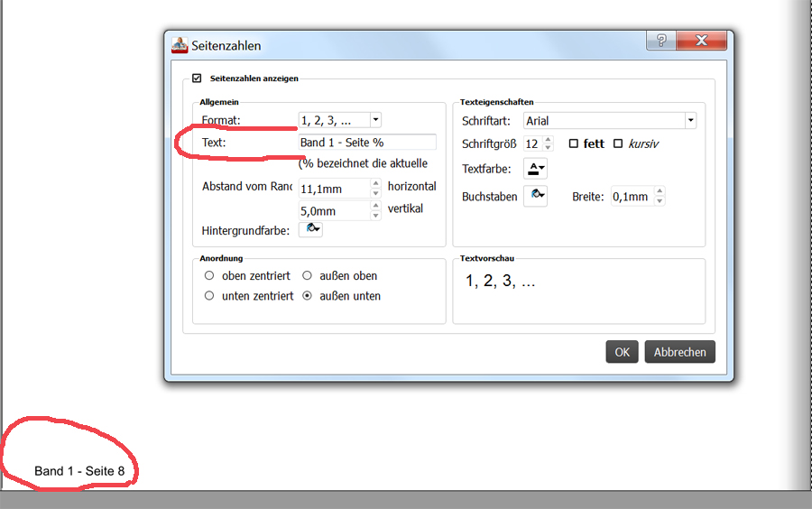Increase horizontal Abstand with up arrow
The width and height of the screenshot is (812, 509).
tap(376, 184)
